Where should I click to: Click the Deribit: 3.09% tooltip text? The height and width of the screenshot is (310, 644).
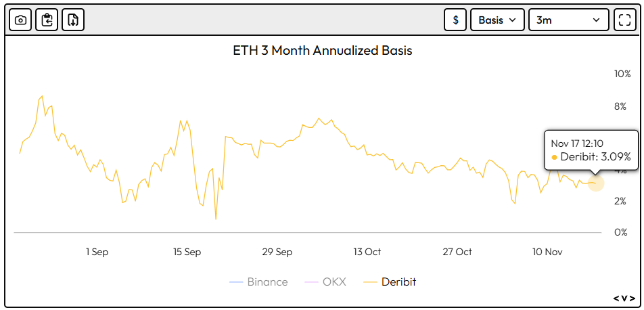click(x=595, y=156)
